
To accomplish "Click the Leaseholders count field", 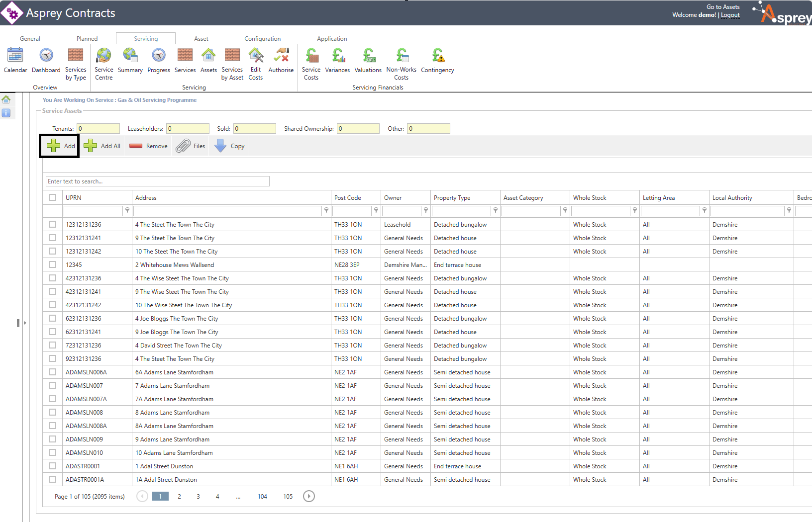I will point(188,129).
